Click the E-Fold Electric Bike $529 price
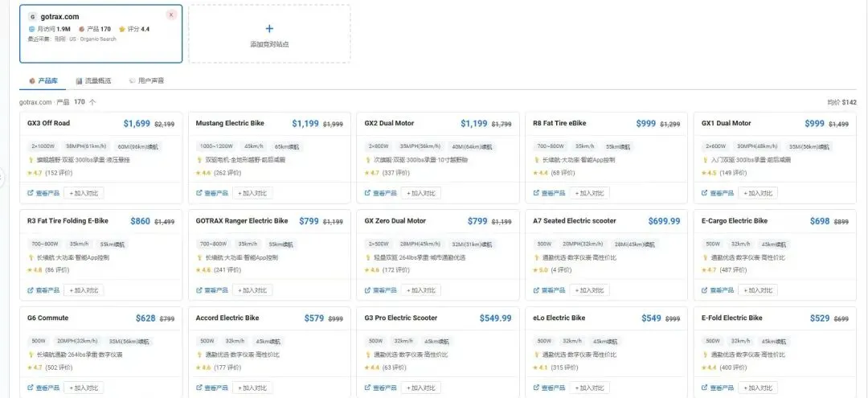 tap(821, 318)
